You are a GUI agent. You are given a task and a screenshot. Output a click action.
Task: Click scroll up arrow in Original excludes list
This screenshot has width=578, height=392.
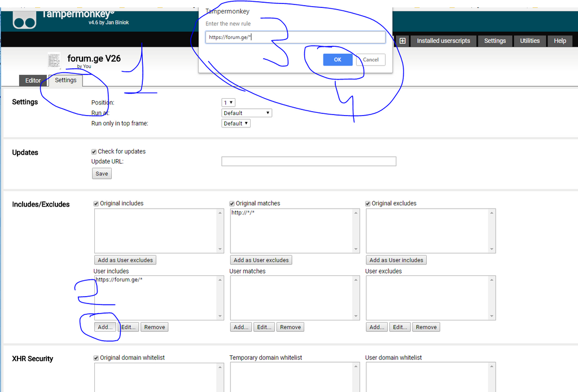click(492, 213)
